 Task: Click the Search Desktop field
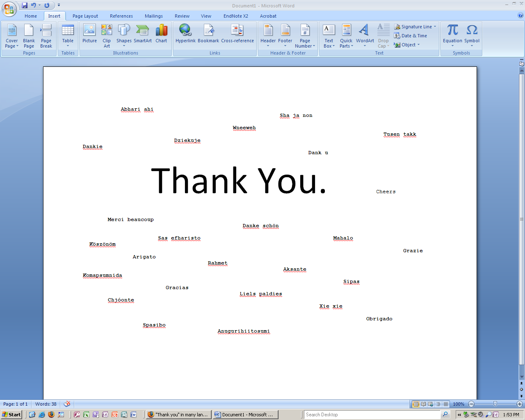tap(372, 415)
